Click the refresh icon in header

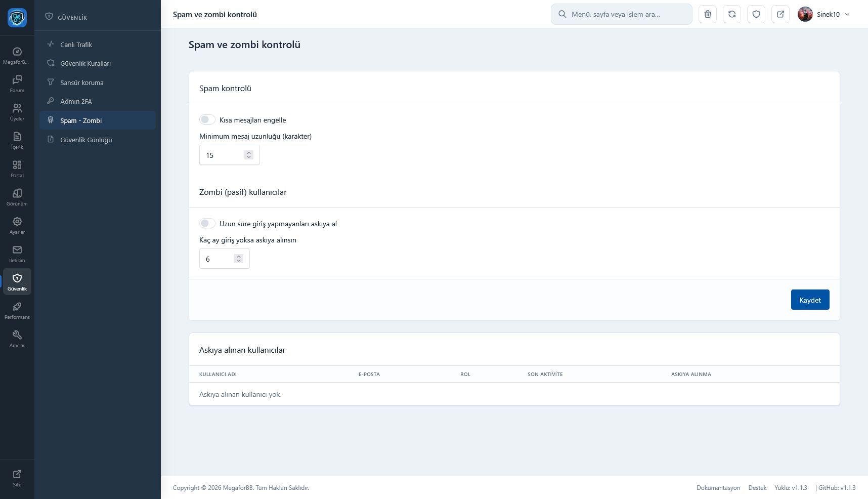732,14
